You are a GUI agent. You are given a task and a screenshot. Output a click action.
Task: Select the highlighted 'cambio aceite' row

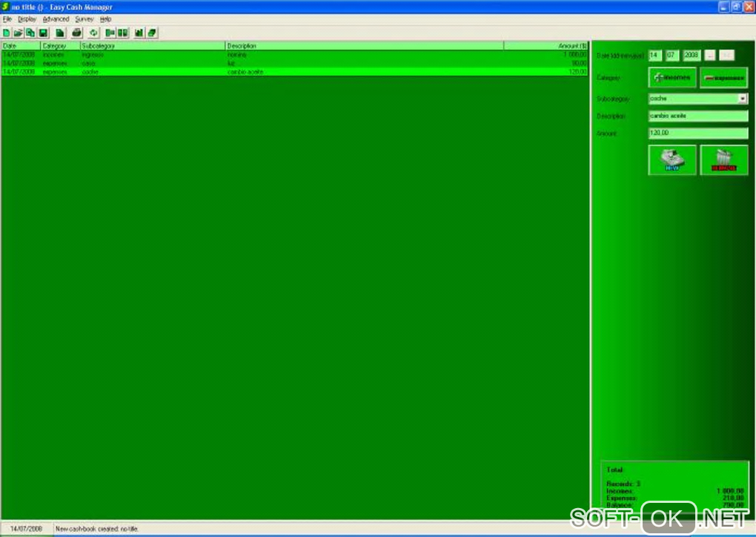(x=294, y=72)
